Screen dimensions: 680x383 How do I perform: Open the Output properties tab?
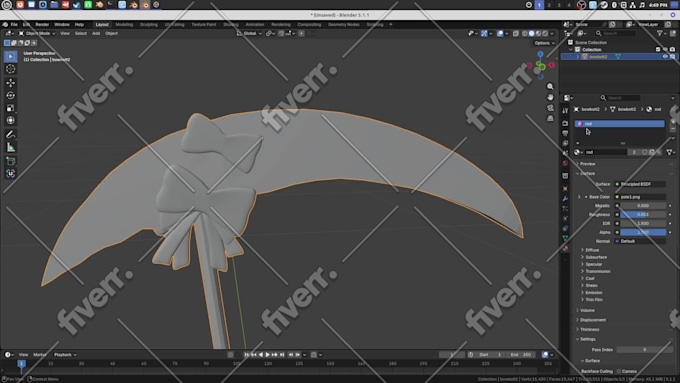pyautogui.click(x=565, y=133)
